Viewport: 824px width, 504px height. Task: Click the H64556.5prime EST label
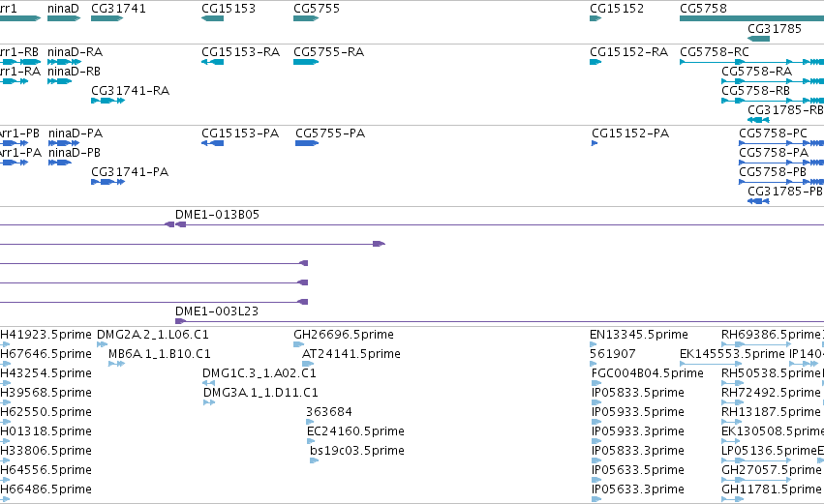click(x=46, y=470)
